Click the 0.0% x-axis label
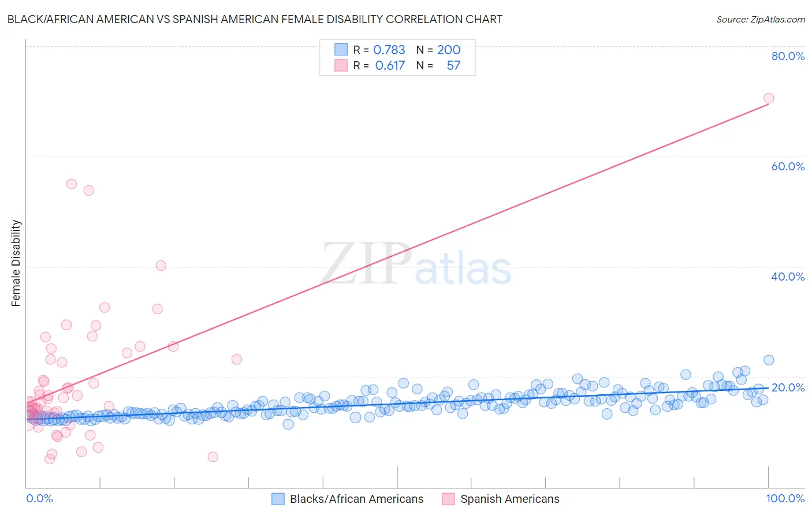Viewport: 812px width, 515px height. [x=39, y=498]
